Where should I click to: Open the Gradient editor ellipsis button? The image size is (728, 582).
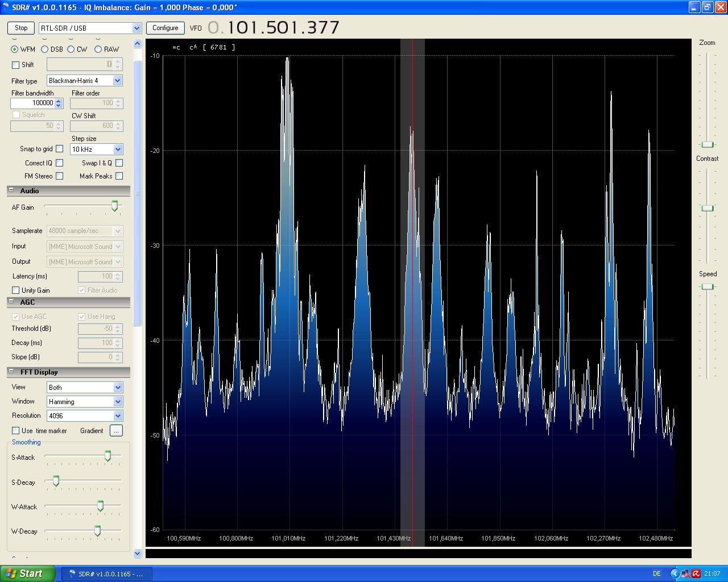point(116,431)
